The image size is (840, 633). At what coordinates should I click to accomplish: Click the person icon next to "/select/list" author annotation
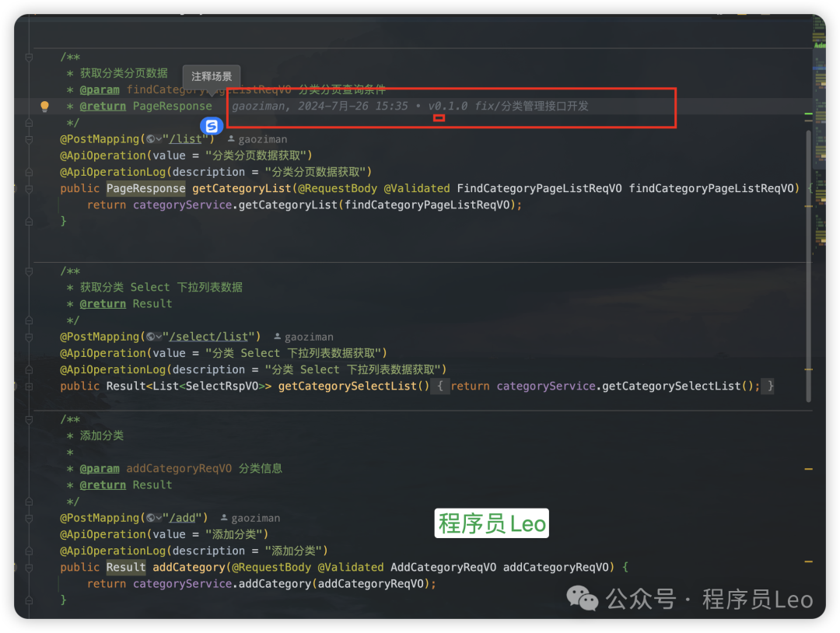277,336
